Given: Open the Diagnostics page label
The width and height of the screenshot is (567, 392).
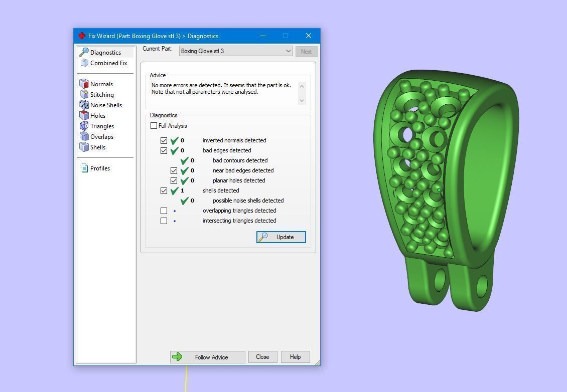Looking at the screenshot, I should click(105, 53).
